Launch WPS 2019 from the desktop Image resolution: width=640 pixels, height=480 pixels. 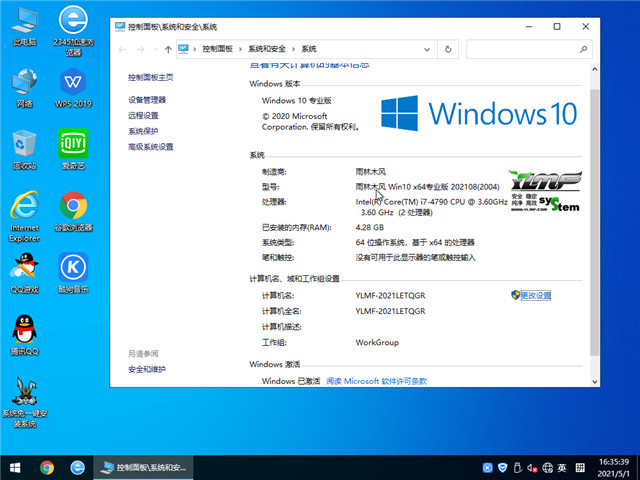pos(73,88)
